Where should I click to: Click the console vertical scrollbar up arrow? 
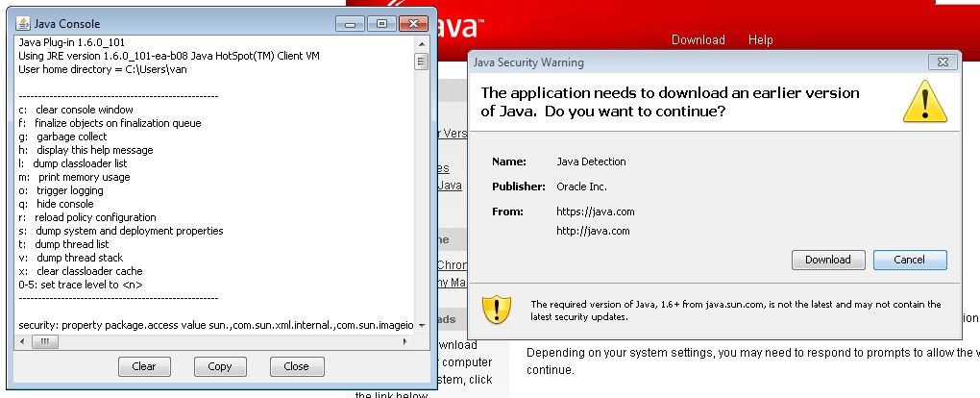(x=421, y=44)
